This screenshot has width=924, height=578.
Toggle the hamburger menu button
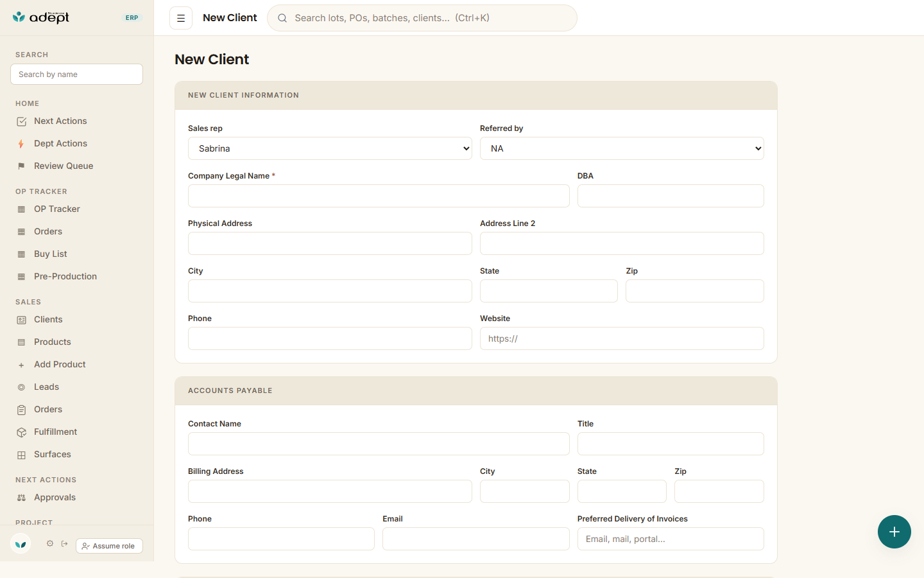tap(181, 18)
